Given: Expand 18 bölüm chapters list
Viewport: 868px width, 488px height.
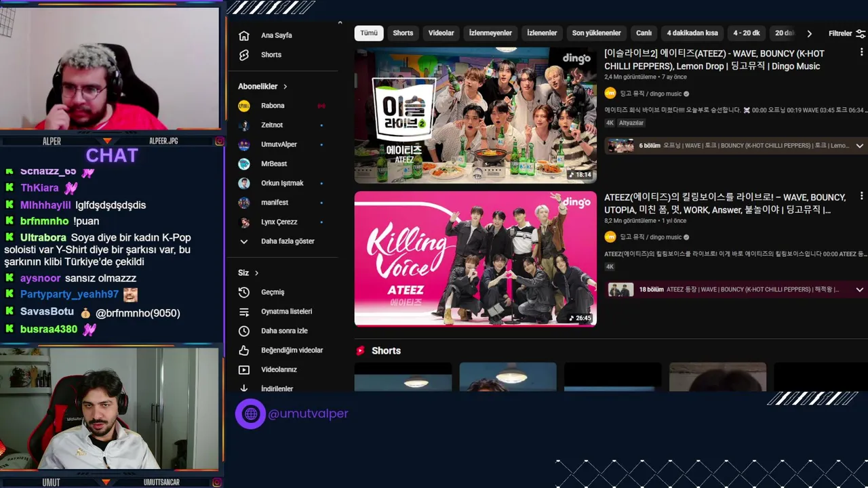Looking at the screenshot, I should pos(859,289).
